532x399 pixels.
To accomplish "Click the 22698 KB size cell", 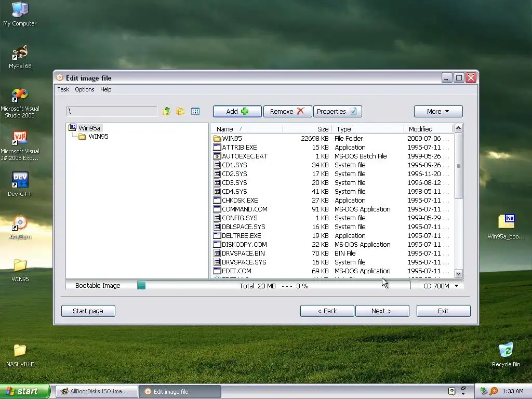I will [x=314, y=138].
